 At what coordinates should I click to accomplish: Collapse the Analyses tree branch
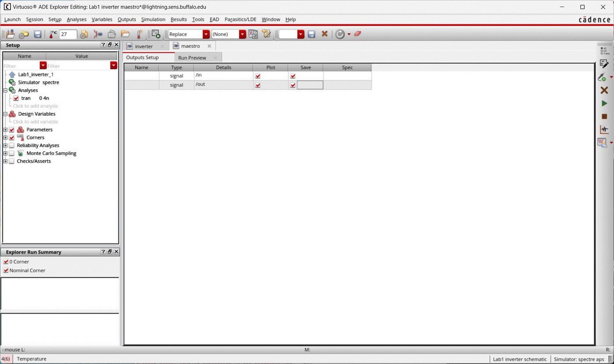5,90
